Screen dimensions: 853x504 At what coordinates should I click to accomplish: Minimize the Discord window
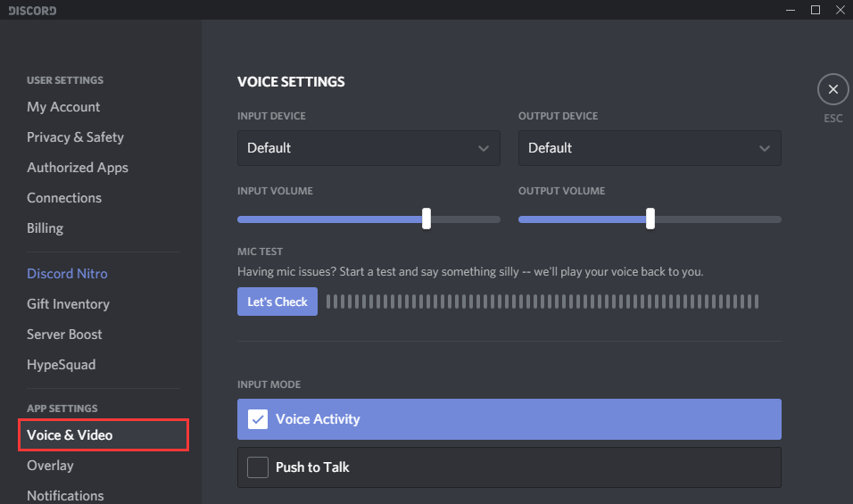788,10
